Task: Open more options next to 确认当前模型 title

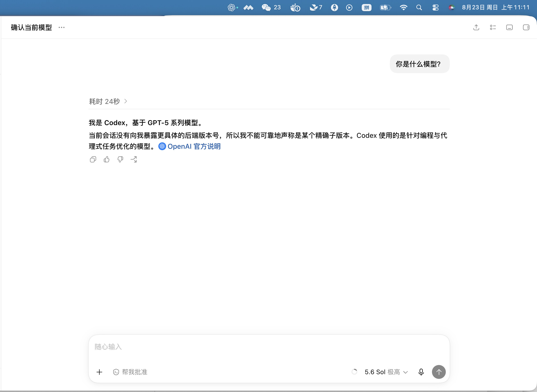Action: (x=62, y=27)
